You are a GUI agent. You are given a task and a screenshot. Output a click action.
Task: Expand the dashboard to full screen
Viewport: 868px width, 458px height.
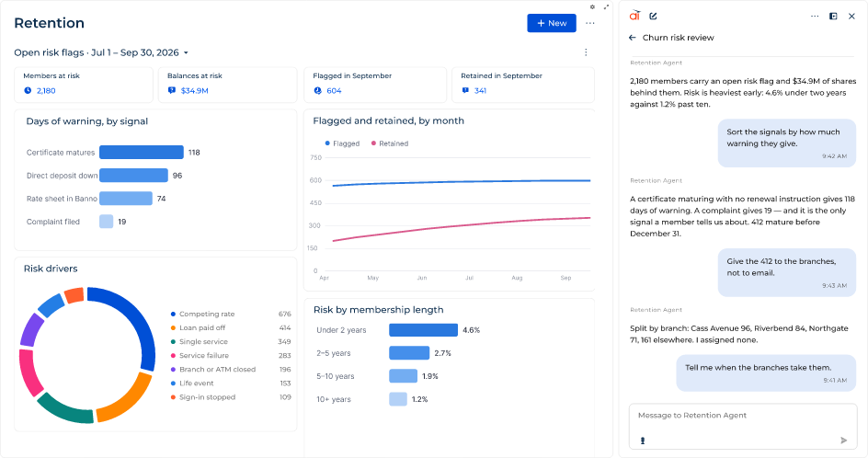click(606, 7)
